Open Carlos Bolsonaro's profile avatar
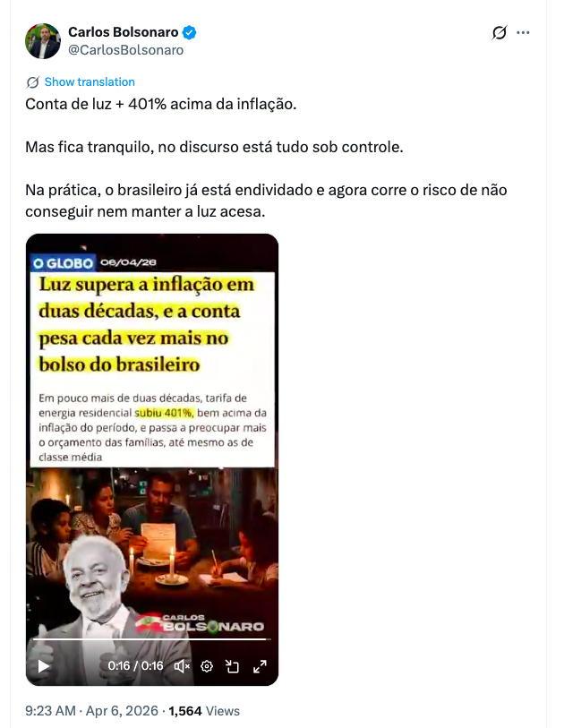This screenshot has height=728, width=564. coord(43,41)
